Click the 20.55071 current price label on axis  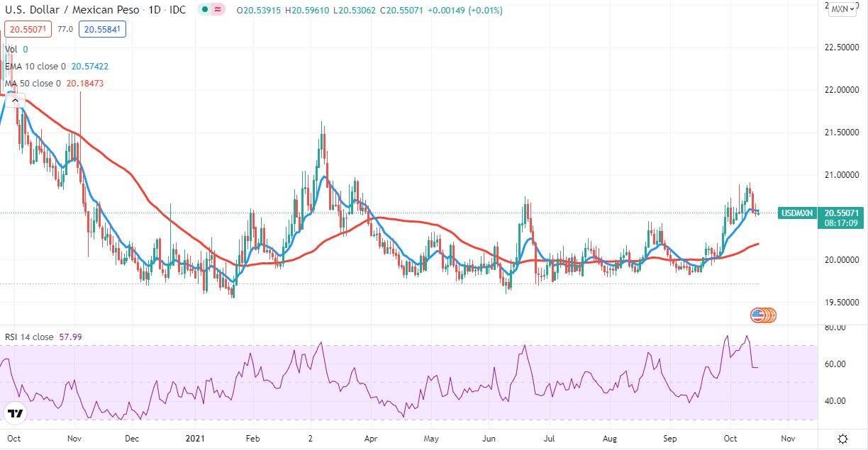840,212
